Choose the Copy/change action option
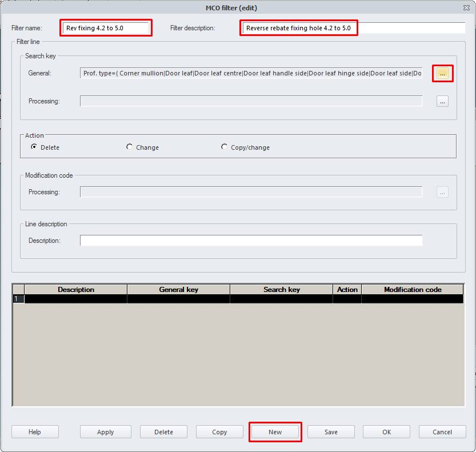Screen dimensions: 476x452 tap(224, 147)
